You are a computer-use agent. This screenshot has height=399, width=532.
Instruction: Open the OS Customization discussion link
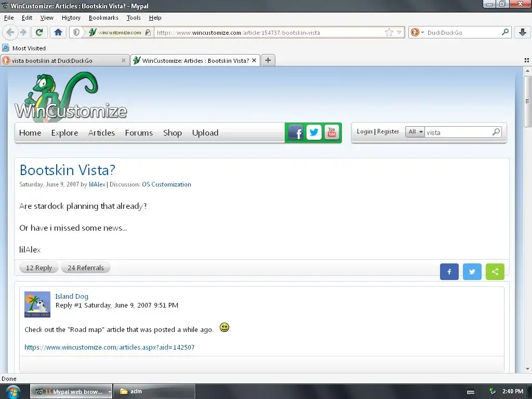166,184
